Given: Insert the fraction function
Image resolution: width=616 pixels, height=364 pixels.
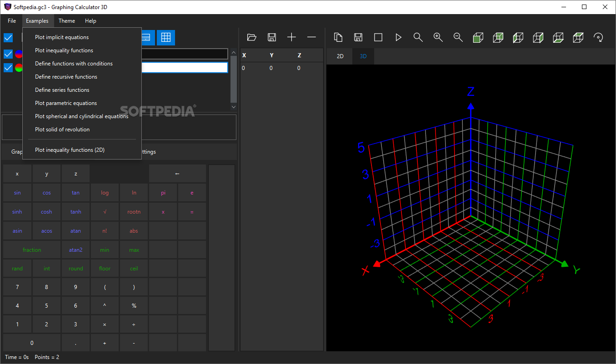Looking at the screenshot, I should 32,250.
